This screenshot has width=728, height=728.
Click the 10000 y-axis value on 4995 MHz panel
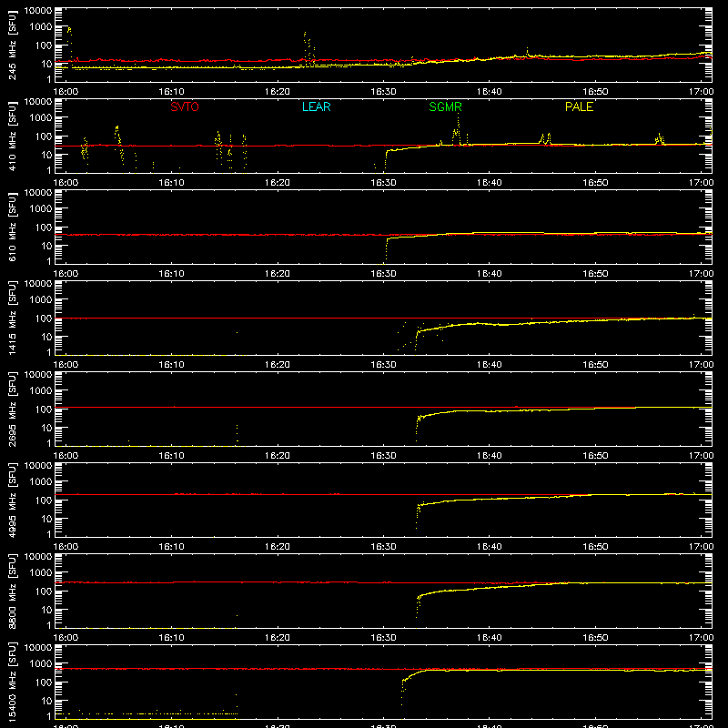click(x=38, y=466)
